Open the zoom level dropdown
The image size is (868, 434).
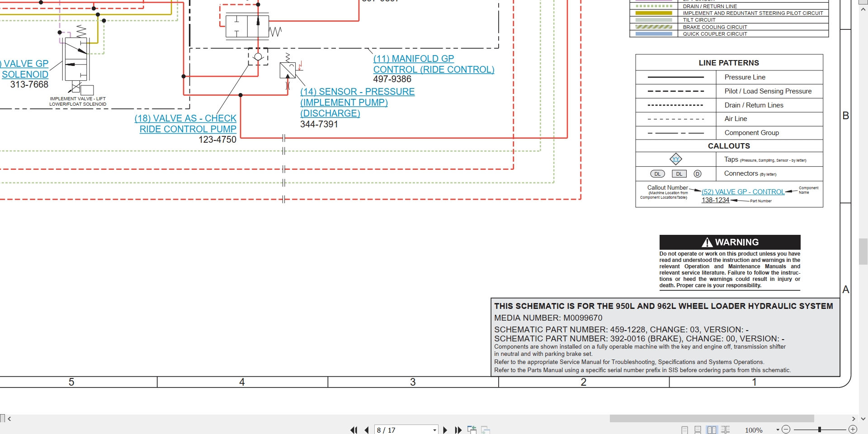pyautogui.click(x=778, y=430)
